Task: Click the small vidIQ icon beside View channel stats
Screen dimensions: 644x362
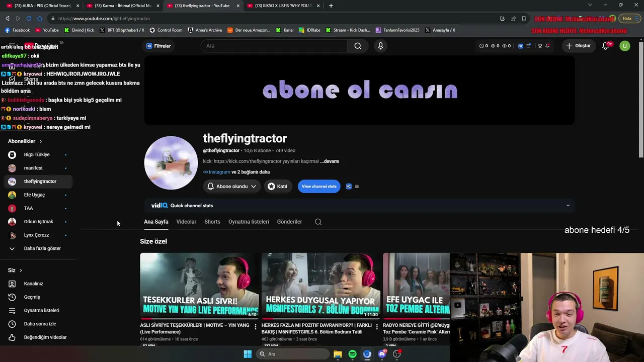Action: (349, 187)
